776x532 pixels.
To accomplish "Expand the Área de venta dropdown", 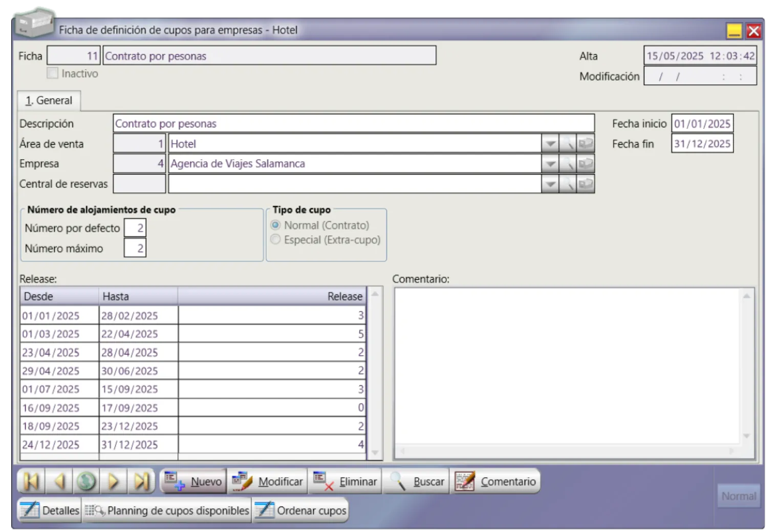I will pos(550,144).
